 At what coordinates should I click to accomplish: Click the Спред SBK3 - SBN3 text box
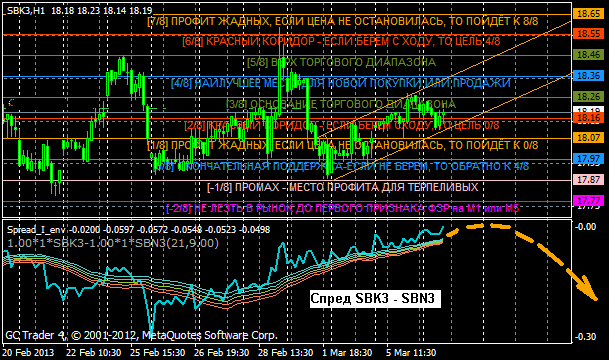[375, 299]
